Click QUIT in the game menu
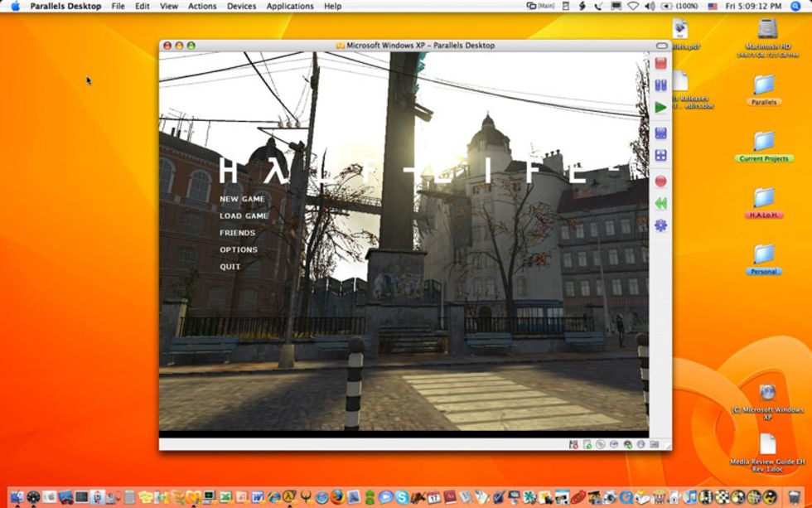 pos(230,267)
